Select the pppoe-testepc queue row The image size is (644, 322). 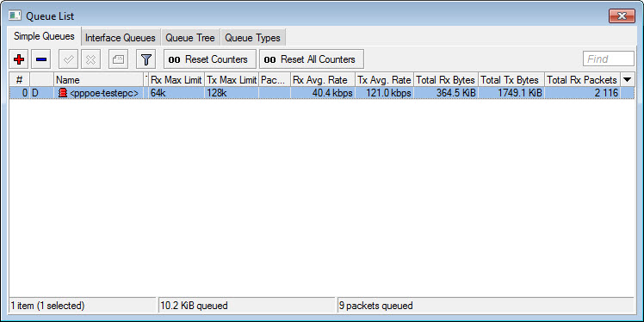click(322, 93)
